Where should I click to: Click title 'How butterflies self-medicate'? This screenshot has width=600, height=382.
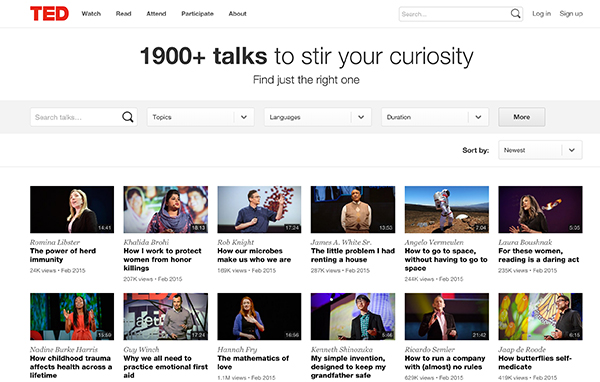[535, 362]
